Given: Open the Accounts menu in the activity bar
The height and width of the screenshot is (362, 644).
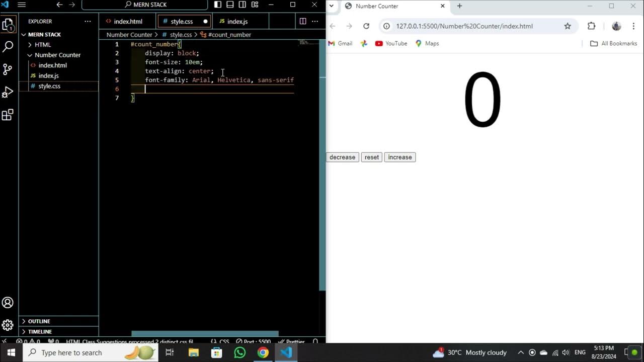Looking at the screenshot, I should pos(8,303).
